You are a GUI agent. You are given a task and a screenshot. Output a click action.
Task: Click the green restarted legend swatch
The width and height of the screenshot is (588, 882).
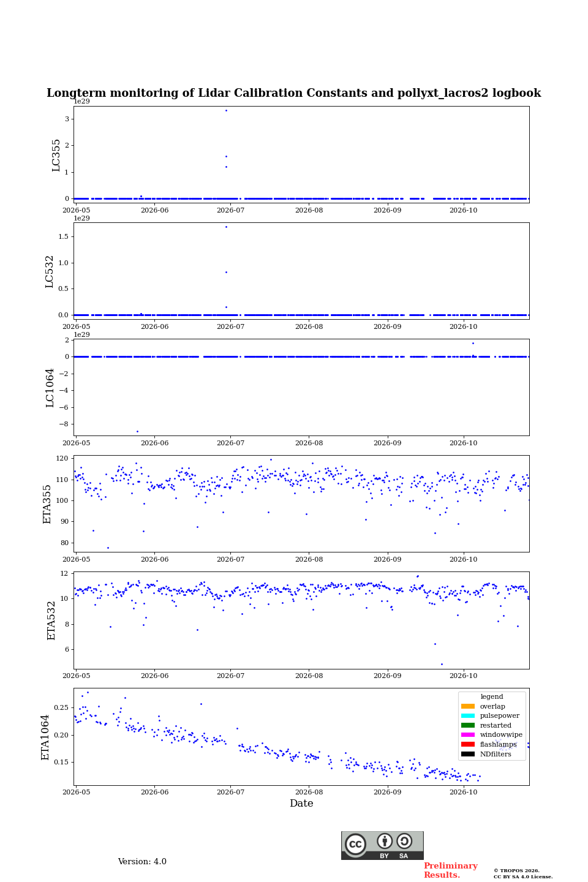(x=468, y=725)
